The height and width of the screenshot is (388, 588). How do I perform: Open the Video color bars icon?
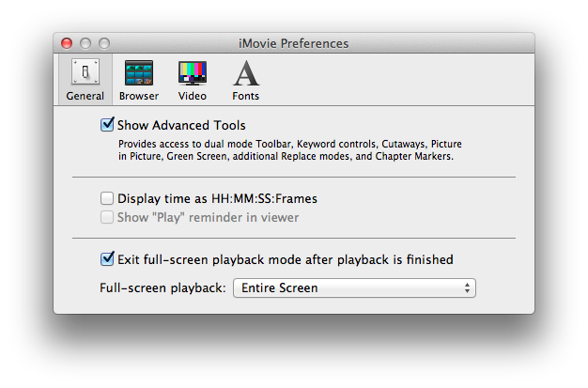[x=193, y=72]
